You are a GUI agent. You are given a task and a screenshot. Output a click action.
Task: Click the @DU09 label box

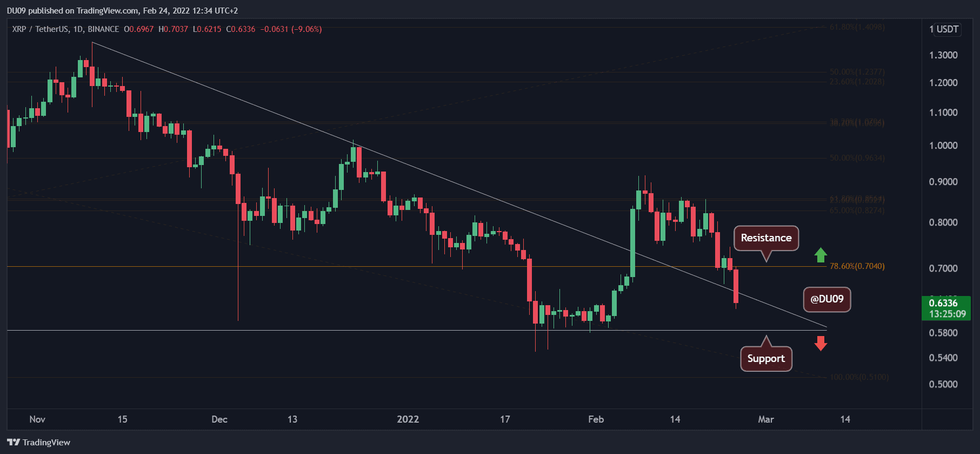coord(827,299)
